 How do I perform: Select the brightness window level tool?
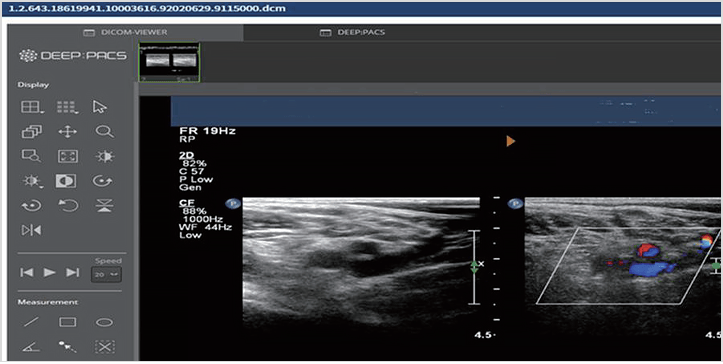coord(104,156)
